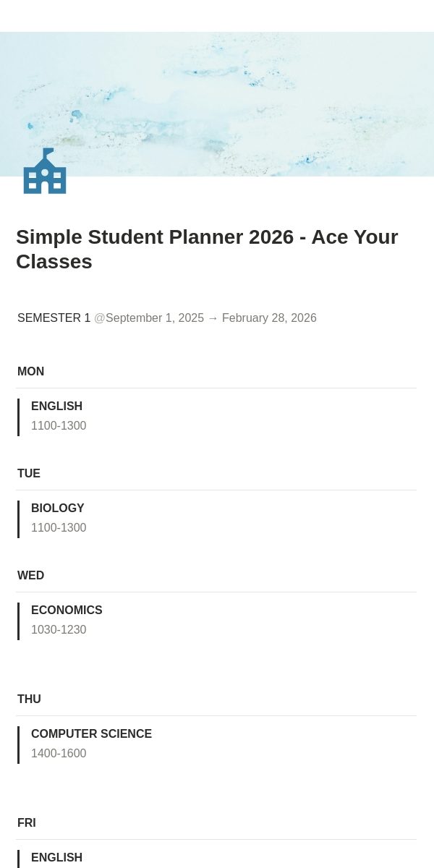434x868 pixels.
Task: Click the BIOLOGY class entry
Action: tap(58, 509)
